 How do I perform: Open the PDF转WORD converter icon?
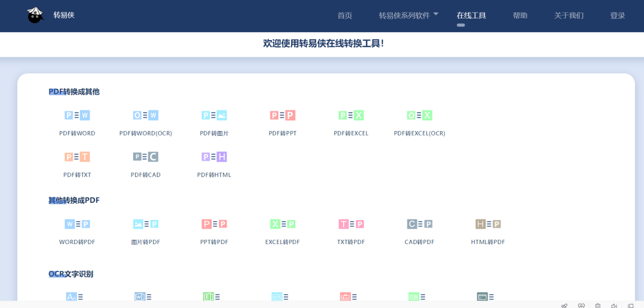[x=77, y=115]
